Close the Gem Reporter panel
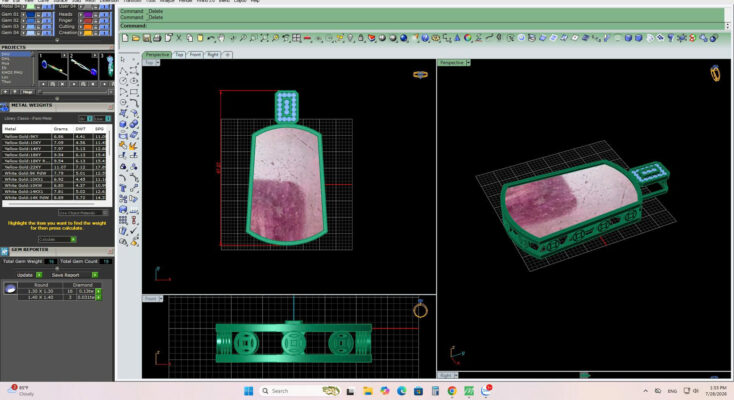 110,252
